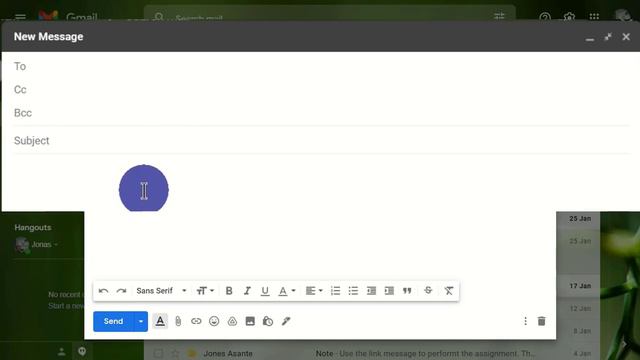Insert a photo
640x360 pixels.
click(250, 321)
